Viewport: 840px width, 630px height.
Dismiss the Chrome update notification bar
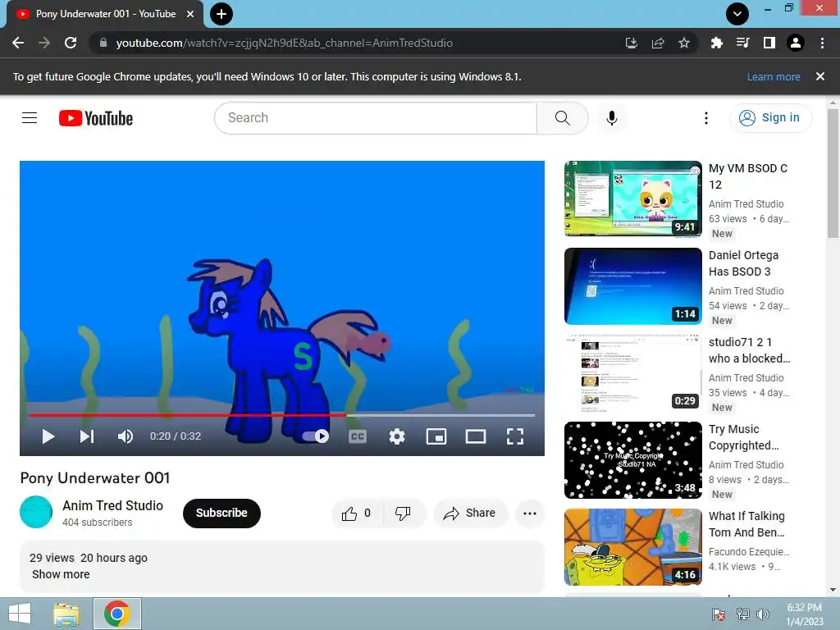pos(820,76)
